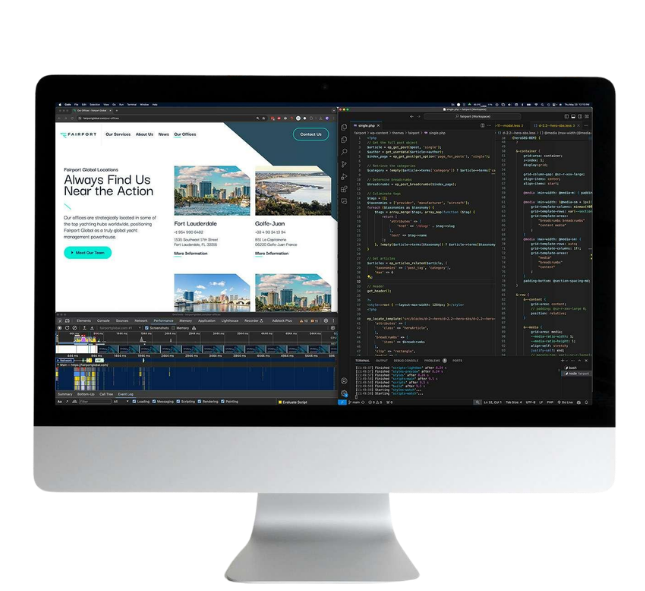The width and height of the screenshot is (645, 591).
Task: Click the new tab plus button in browser
Action: coord(117,111)
